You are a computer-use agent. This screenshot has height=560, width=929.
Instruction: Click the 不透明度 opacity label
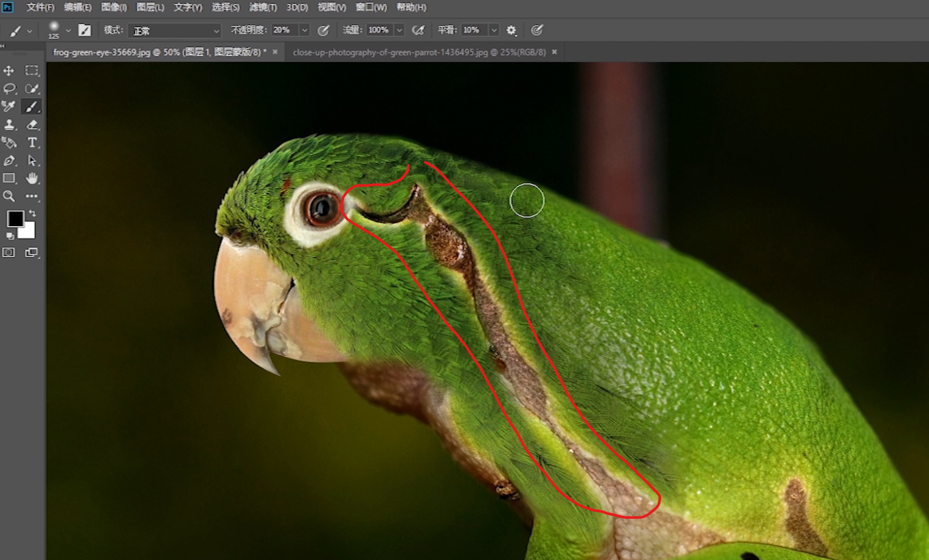pyautogui.click(x=249, y=30)
